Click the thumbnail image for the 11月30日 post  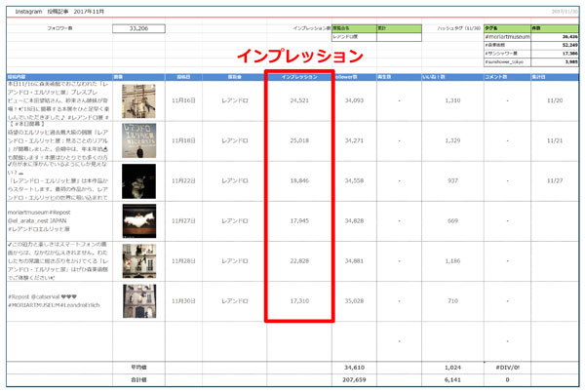pos(138,301)
